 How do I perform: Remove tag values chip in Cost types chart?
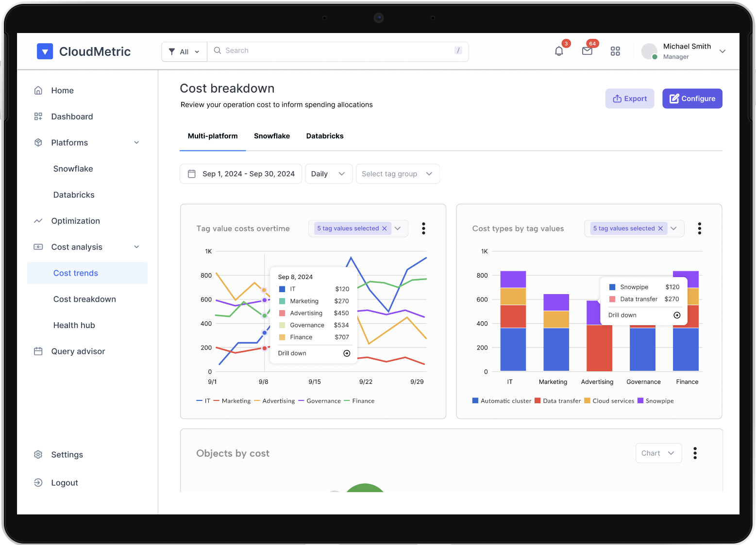pos(660,229)
